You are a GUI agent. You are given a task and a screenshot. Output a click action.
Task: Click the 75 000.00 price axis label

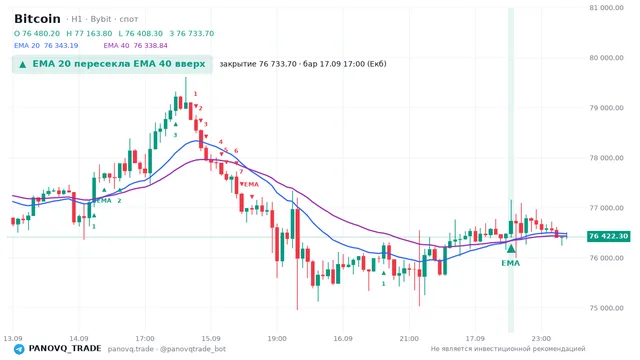607,308
